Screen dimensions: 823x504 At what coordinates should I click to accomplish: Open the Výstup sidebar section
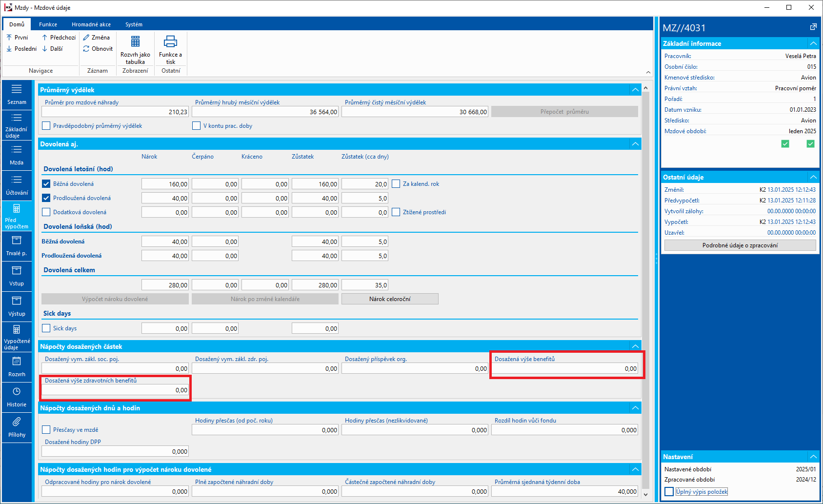[x=17, y=306]
